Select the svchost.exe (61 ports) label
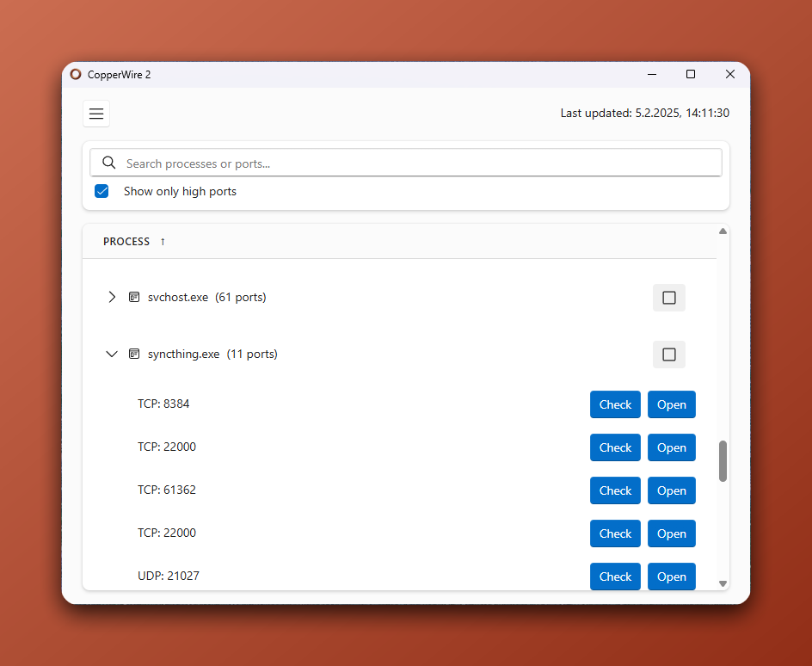812x666 pixels. 206,297
